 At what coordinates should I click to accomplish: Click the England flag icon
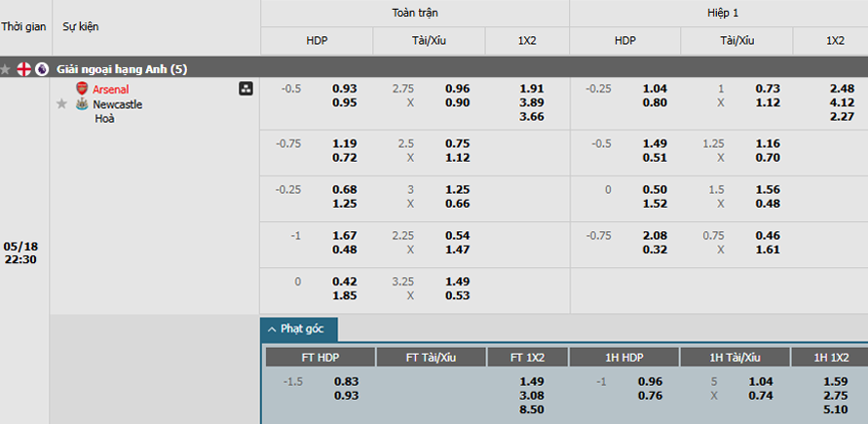(x=23, y=69)
